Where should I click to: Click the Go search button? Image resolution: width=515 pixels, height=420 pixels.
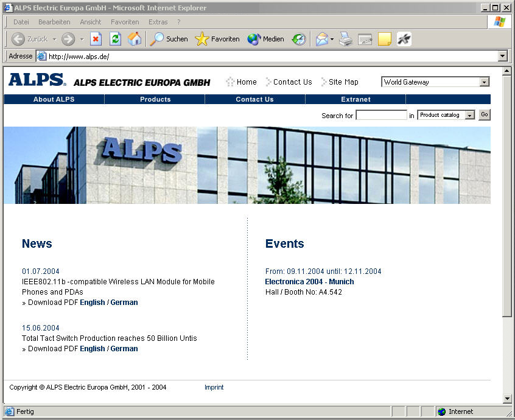tap(485, 114)
